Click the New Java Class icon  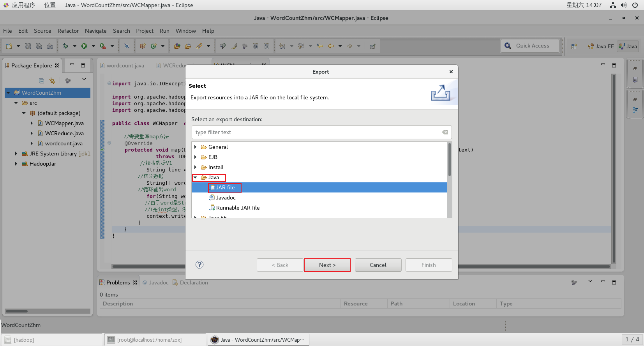(x=154, y=46)
